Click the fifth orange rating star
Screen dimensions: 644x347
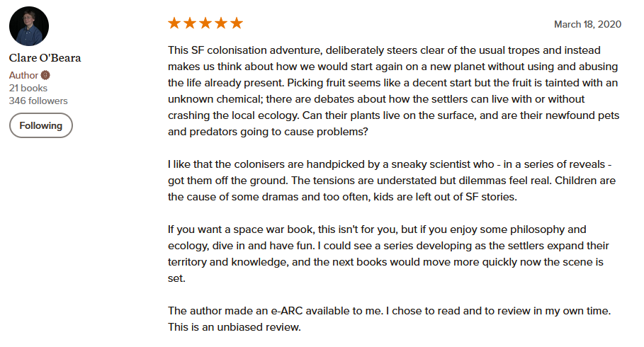pos(237,23)
